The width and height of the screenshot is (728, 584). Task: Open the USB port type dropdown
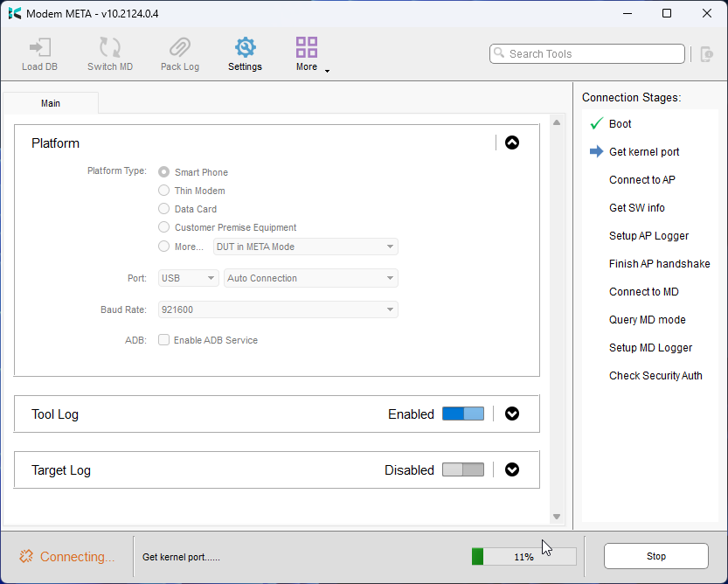[187, 277]
